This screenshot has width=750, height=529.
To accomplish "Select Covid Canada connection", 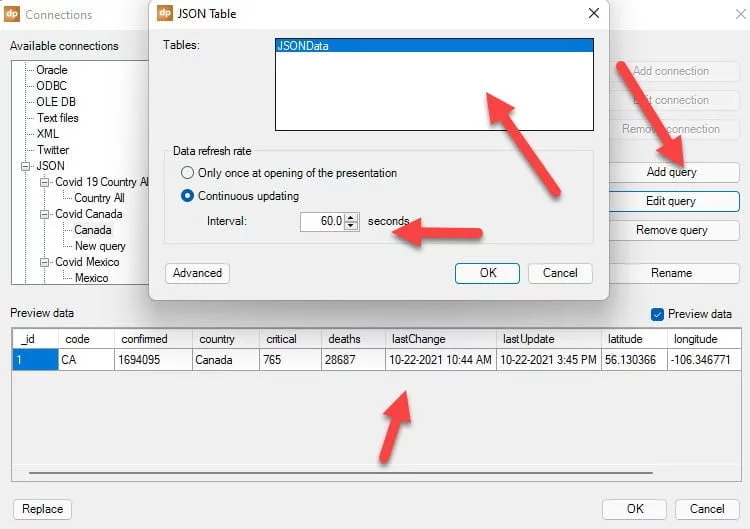I will 88,214.
